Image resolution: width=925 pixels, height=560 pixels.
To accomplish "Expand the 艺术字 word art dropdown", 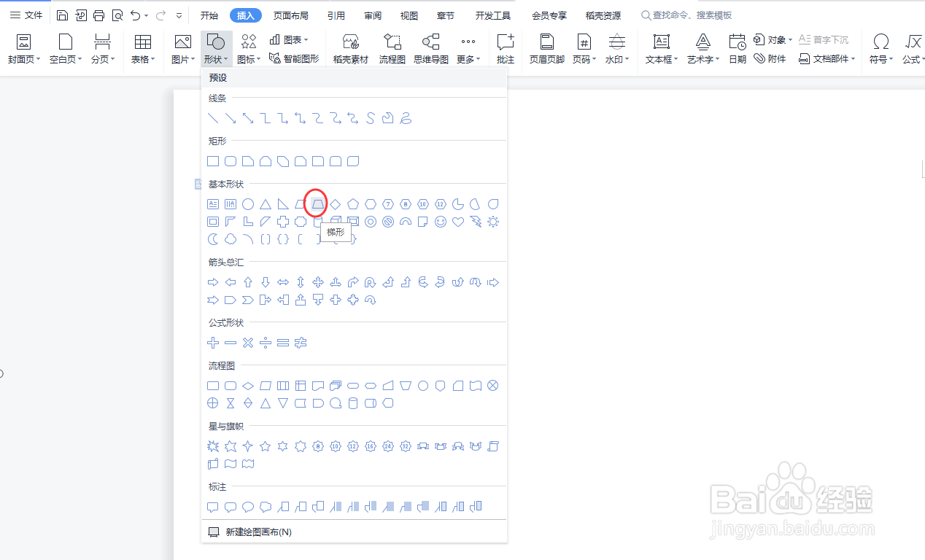I will click(703, 49).
